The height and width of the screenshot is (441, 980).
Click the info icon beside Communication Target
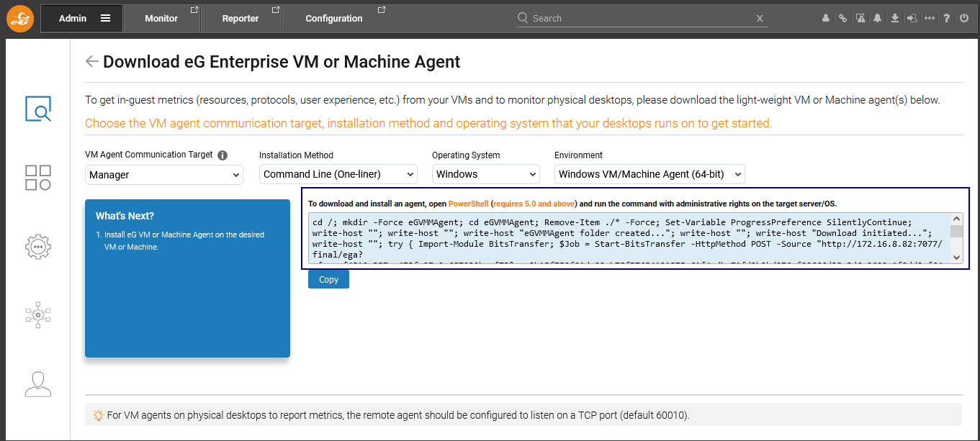222,155
